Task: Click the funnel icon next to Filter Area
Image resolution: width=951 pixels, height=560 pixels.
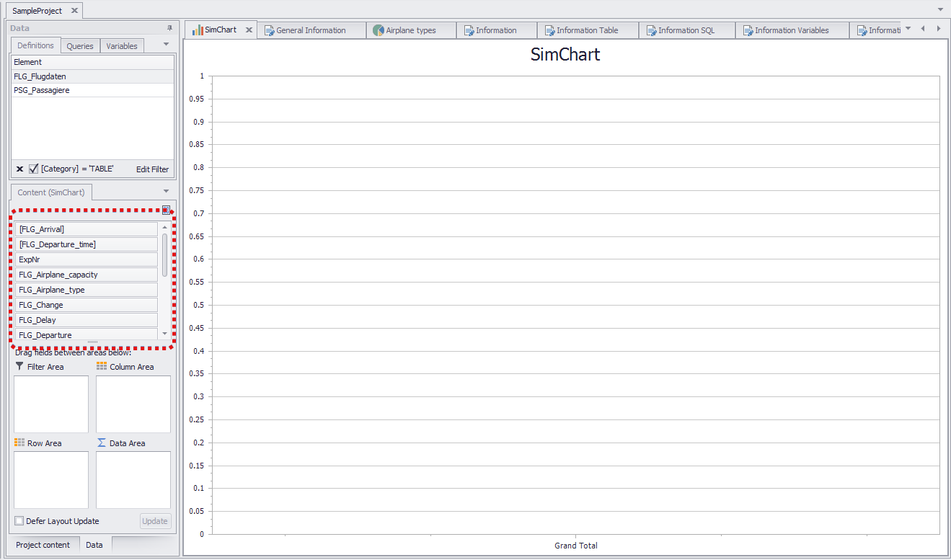Action: point(17,366)
